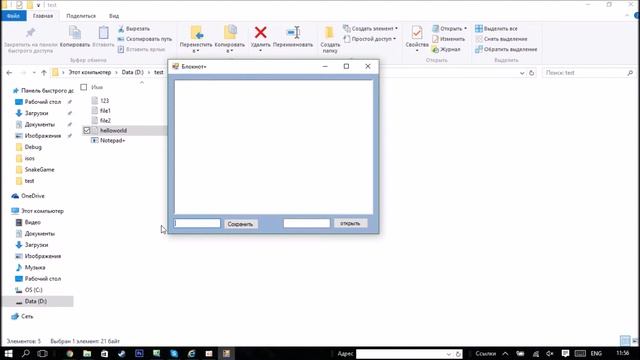Switch to the Home (Главная) tab
640x360 pixels.
point(43,16)
